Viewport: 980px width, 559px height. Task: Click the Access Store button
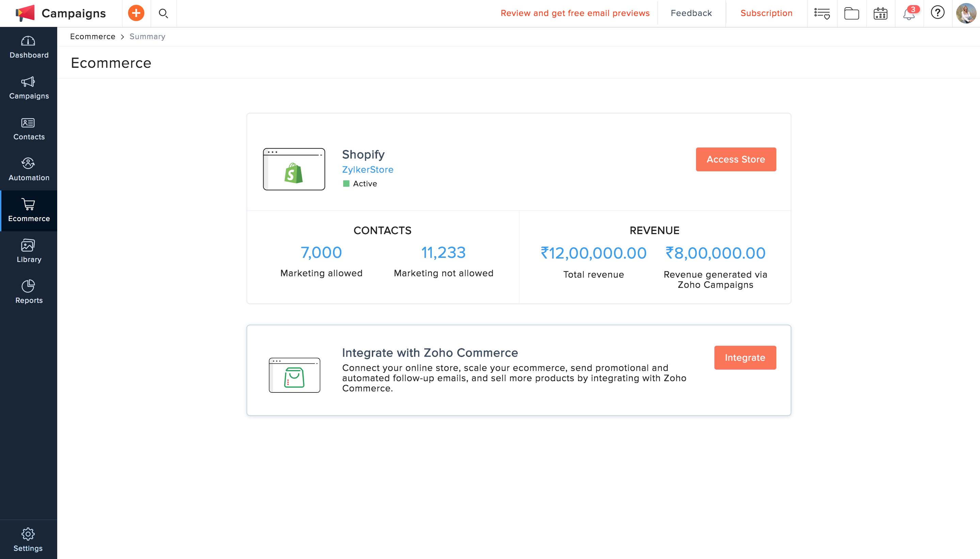click(736, 159)
